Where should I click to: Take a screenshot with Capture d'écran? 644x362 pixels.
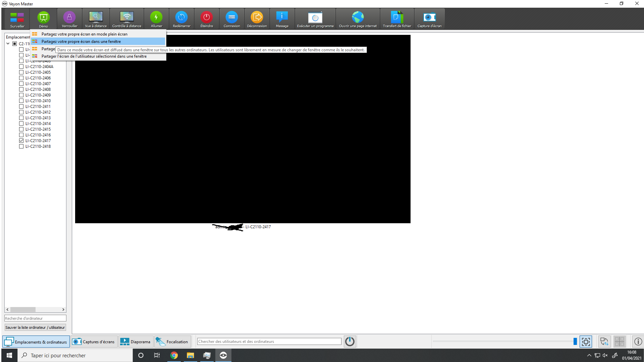click(429, 19)
